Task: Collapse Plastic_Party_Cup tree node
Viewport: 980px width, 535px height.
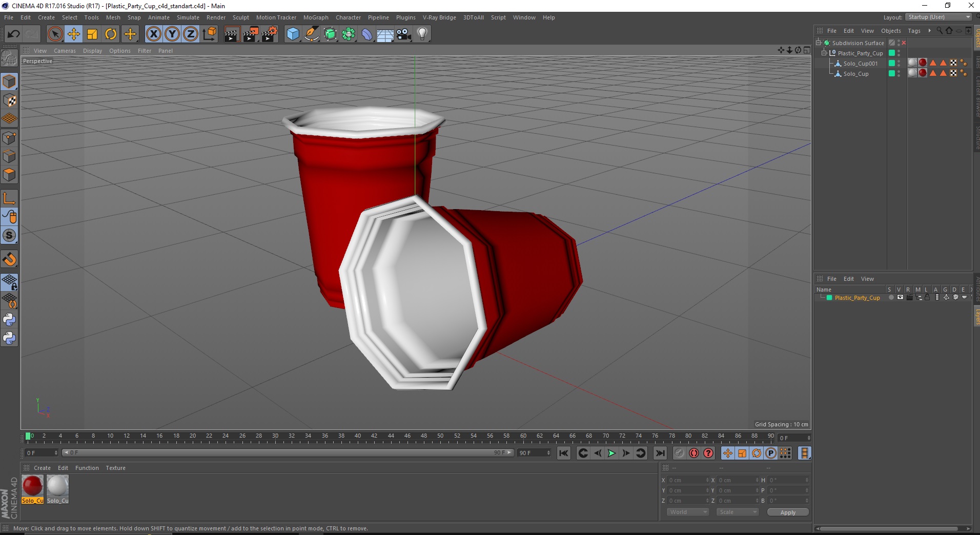Action: pyautogui.click(x=824, y=53)
